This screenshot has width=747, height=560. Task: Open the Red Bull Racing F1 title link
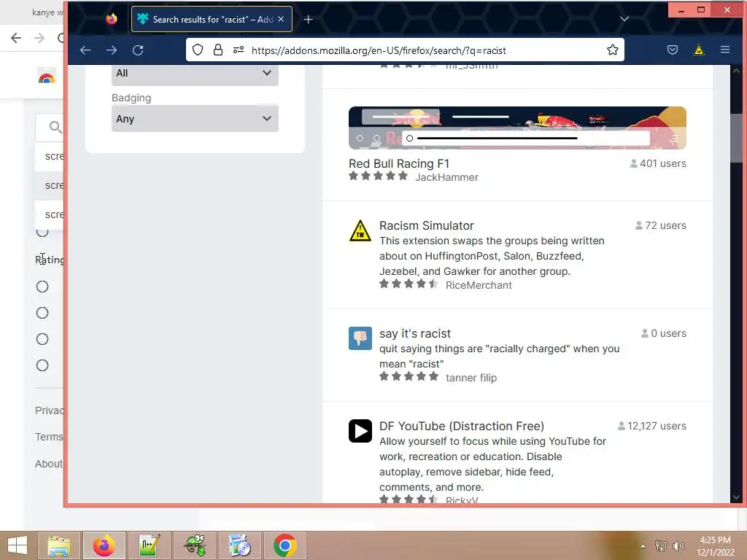[399, 163]
